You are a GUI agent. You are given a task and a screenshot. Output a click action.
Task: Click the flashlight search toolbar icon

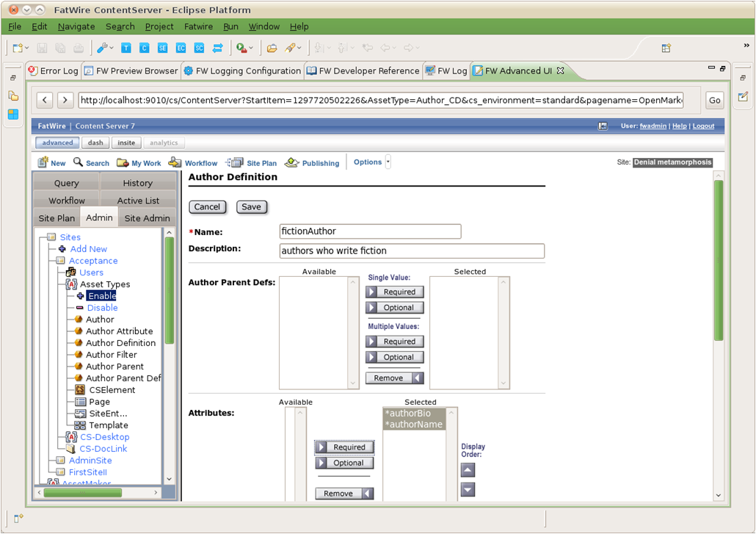[290, 48]
